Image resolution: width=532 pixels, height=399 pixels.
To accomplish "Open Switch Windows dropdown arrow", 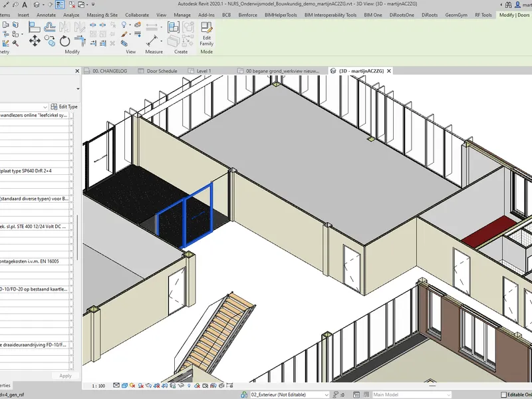I will (x=87, y=5).
